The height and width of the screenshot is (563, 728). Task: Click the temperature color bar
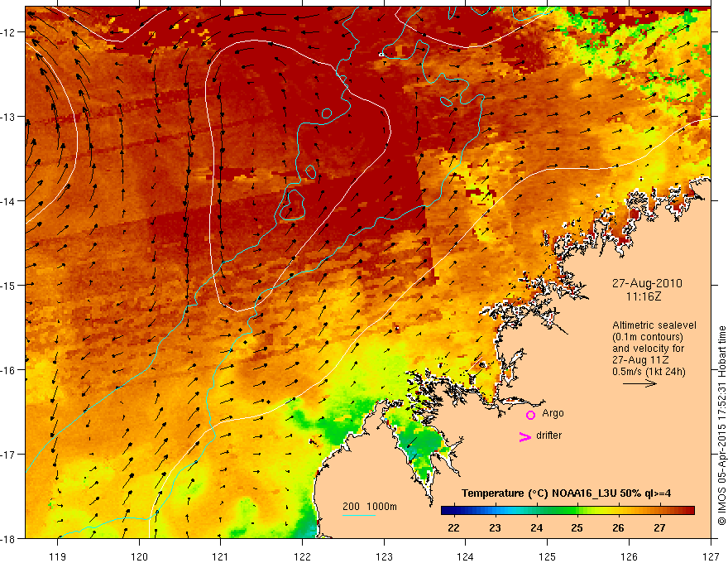pos(568,511)
